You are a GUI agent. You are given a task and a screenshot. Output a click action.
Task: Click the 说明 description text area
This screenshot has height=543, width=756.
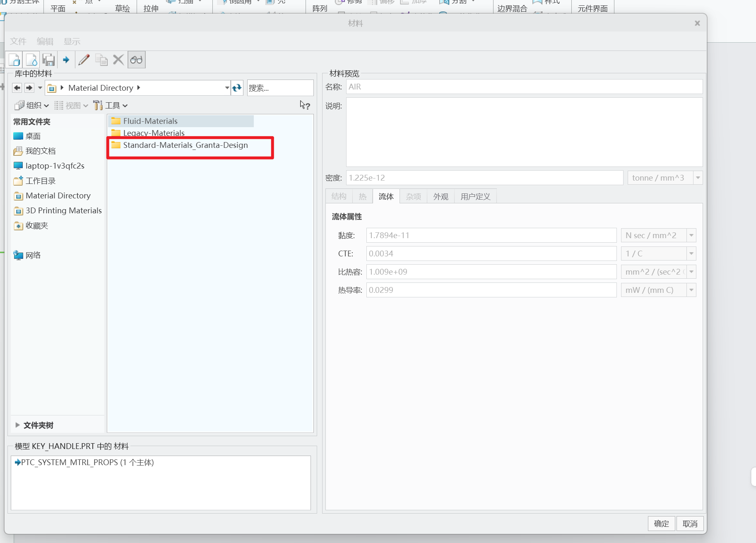524,132
